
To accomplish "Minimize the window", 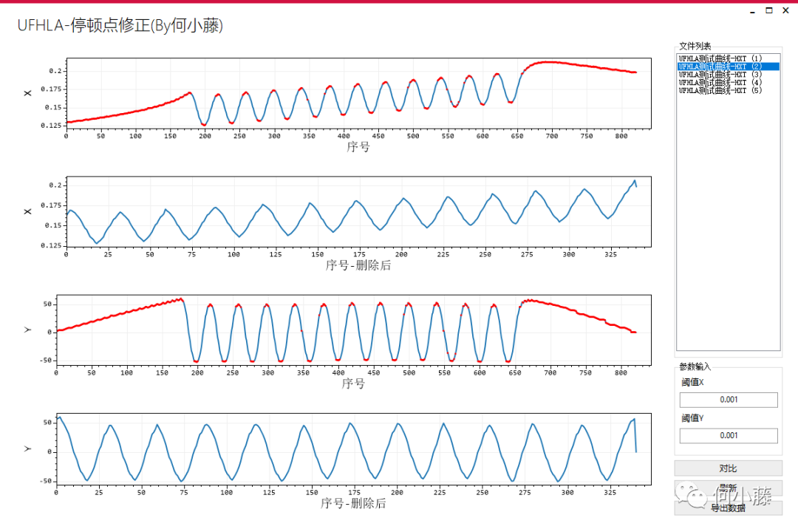I will [x=753, y=10].
